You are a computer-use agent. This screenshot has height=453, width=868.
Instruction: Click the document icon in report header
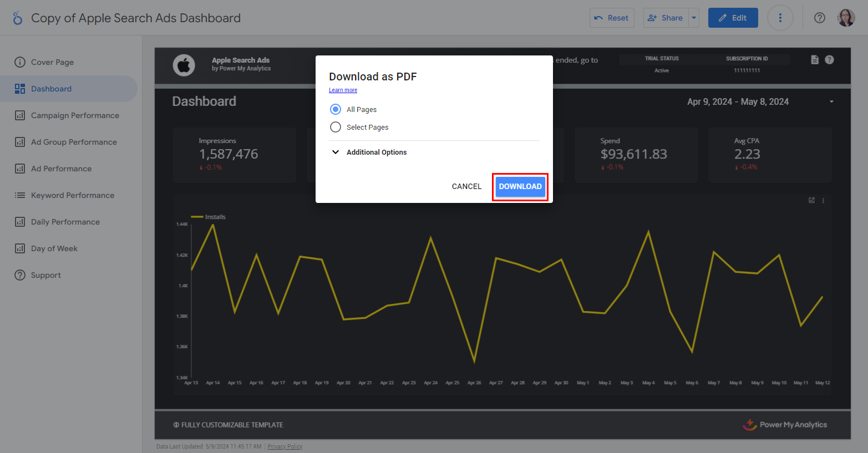[814, 60]
